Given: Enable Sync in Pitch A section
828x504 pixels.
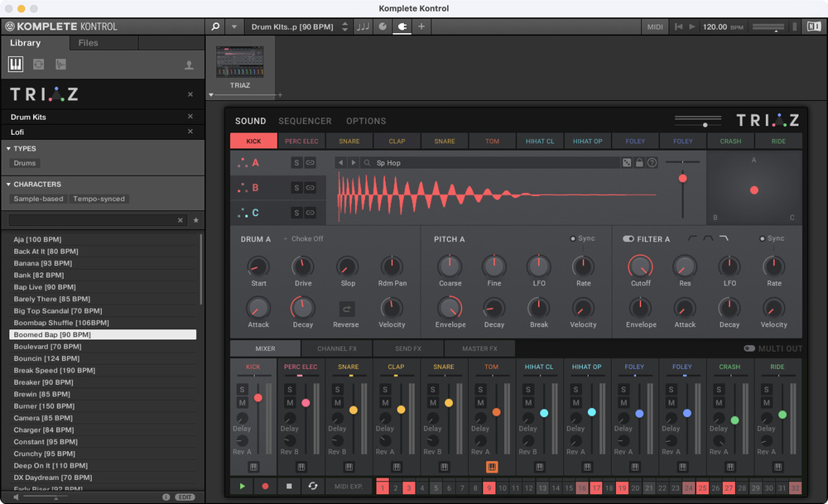Looking at the screenshot, I should pyautogui.click(x=572, y=239).
